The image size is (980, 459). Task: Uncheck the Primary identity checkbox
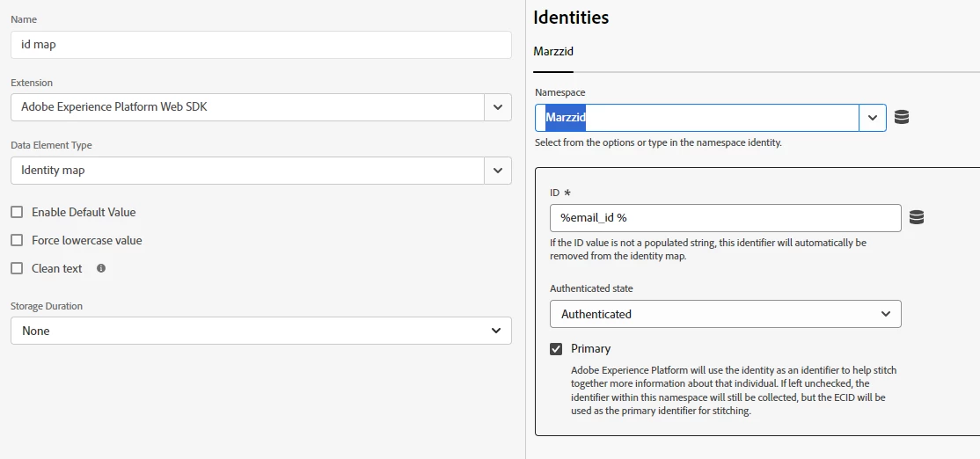(556, 349)
